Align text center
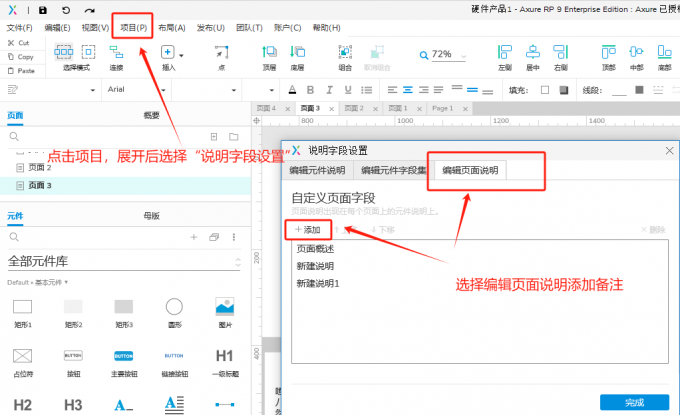Screen dimensions: 680x415 pyautogui.click(x=408, y=90)
